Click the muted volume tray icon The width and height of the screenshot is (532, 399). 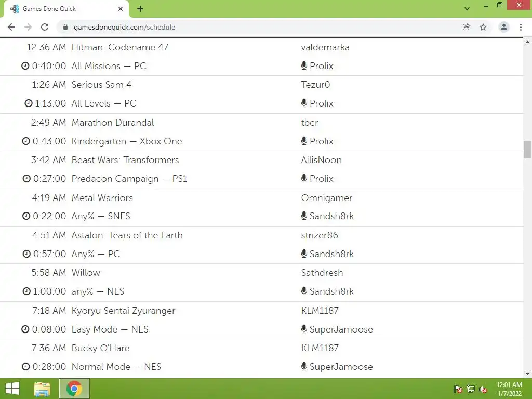pyautogui.click(x=483, y=389)
